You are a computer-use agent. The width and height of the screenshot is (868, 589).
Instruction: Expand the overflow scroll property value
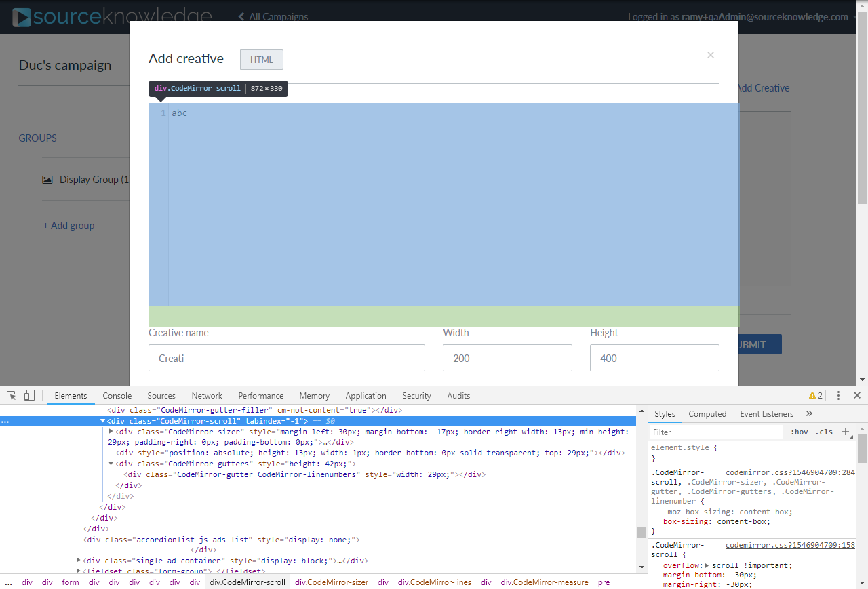point(707,565)
